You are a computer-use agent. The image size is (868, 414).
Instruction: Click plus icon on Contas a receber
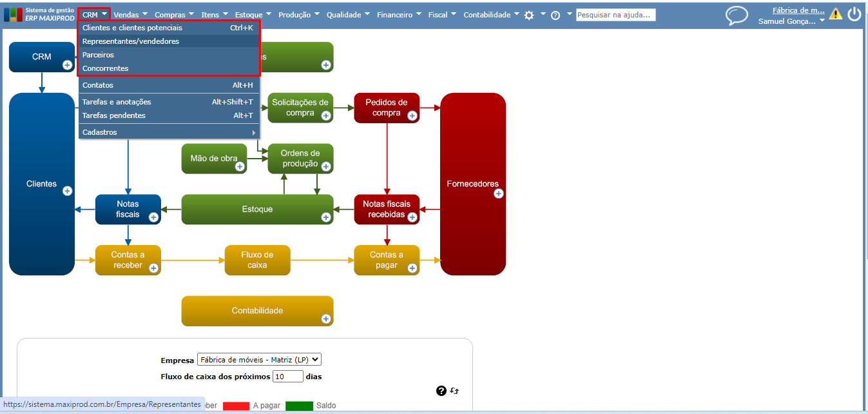[x=153, y=268]
